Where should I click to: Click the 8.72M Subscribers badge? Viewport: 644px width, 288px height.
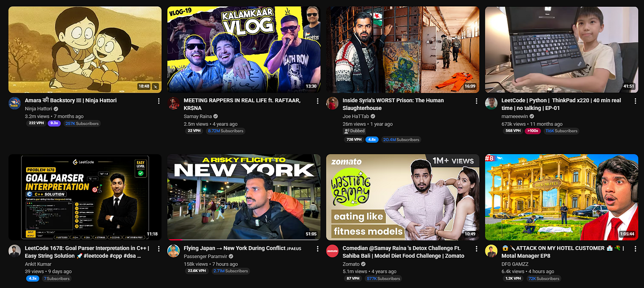click(225, 131)
